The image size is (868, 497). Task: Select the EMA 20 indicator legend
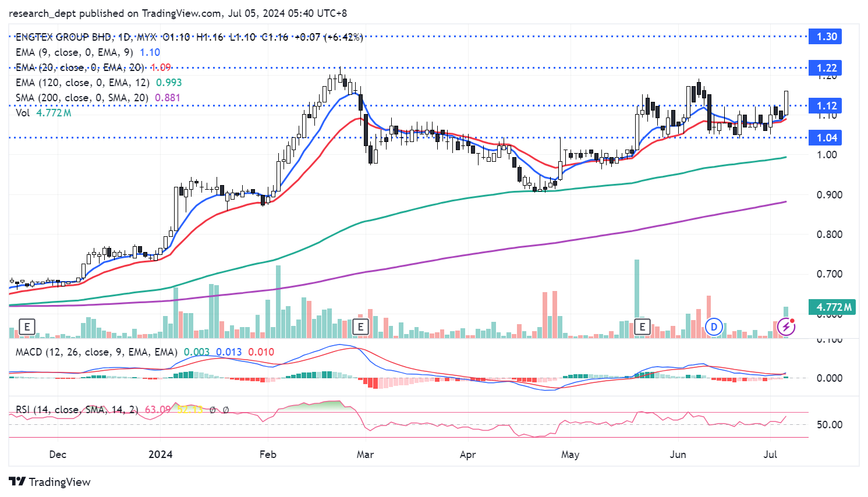(80, 68)
